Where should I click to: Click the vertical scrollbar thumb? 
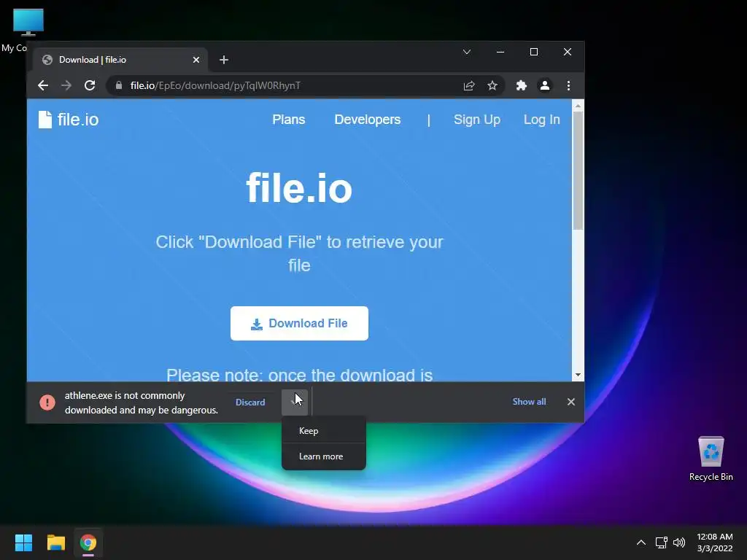(x=578, y=171)
